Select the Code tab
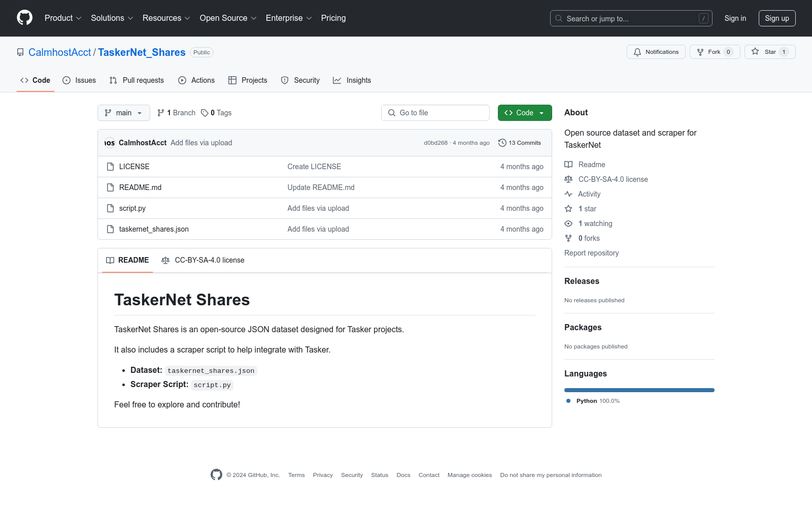This screenshot has height=508, width=812. coord(36,80)
